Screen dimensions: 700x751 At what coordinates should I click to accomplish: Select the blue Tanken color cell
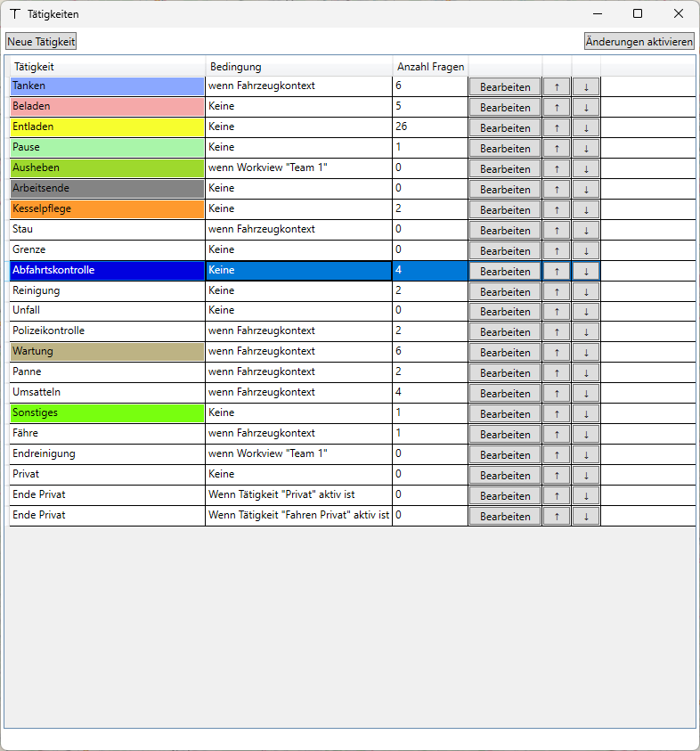click(107, 86)
